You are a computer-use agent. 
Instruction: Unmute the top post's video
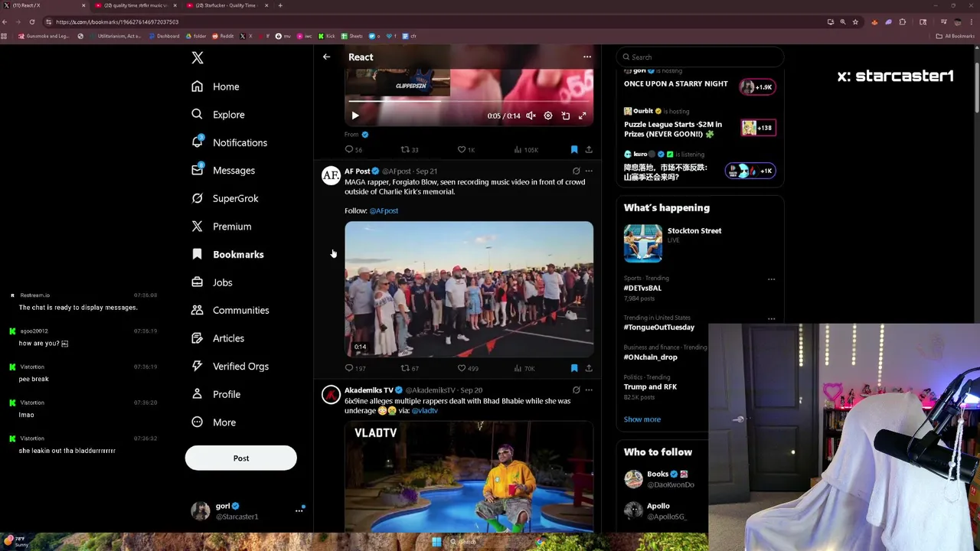pyautogui.click(x=531, y=116)
